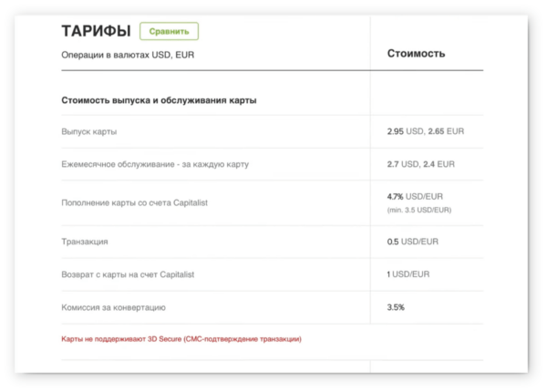Select the '3.5%' conversion fee value
This screenshot has height=392, width=547.
point(396,307)
